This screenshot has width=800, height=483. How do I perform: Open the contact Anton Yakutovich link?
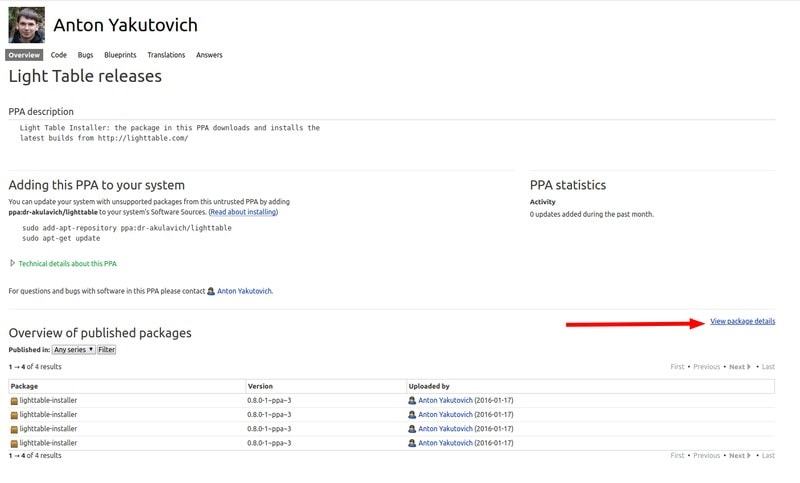pos(244,291)
